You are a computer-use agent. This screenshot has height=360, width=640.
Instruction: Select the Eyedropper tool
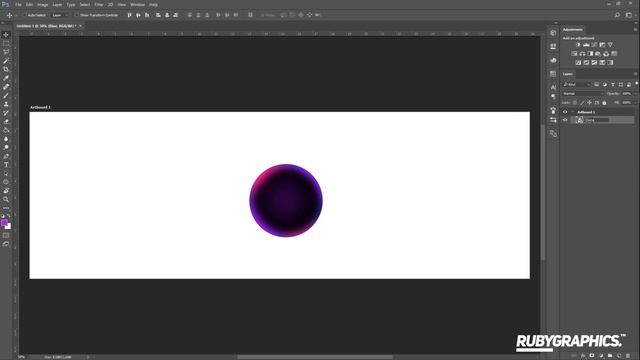click(x=6, y=78)
